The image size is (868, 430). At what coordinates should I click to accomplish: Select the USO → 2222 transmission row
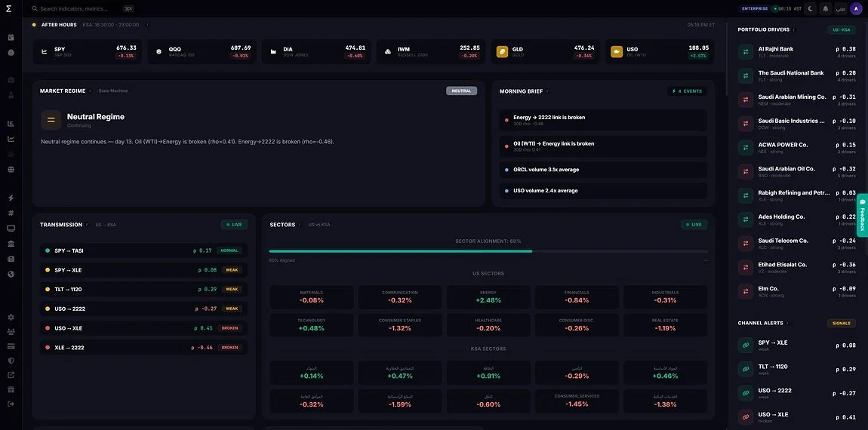(144, 309)
